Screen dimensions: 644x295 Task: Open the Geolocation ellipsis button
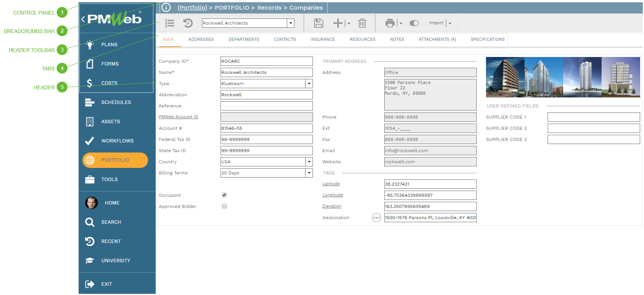point(376,218)
